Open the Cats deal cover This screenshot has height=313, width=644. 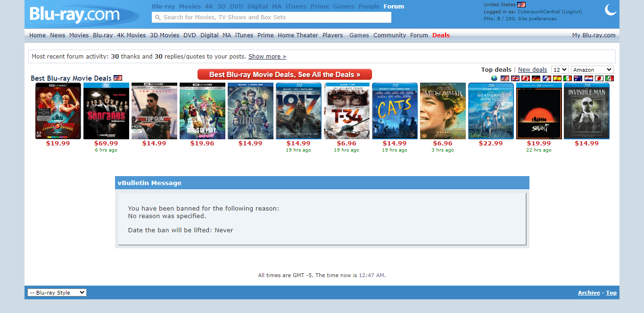pos(395,111)
